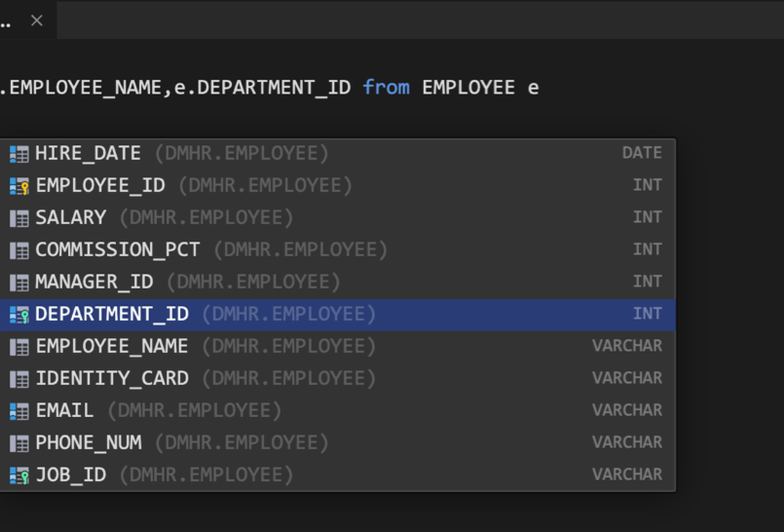Click the COMMISSION_PCT column icon
This screenshot has height=532, width=784.
point(19,251)
